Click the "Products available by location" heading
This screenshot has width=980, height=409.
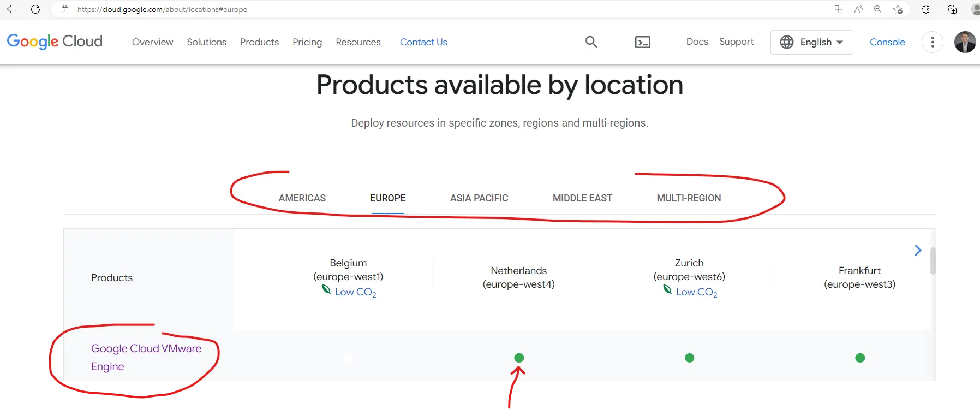click(x=500, y=85)
